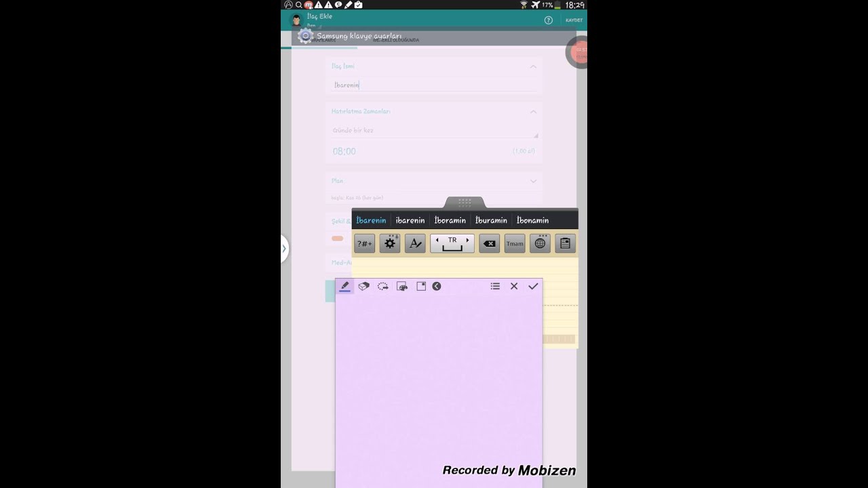868x488 pixels.
Task: Tap the KAYDET save button
Action: [x=574, y=20]
